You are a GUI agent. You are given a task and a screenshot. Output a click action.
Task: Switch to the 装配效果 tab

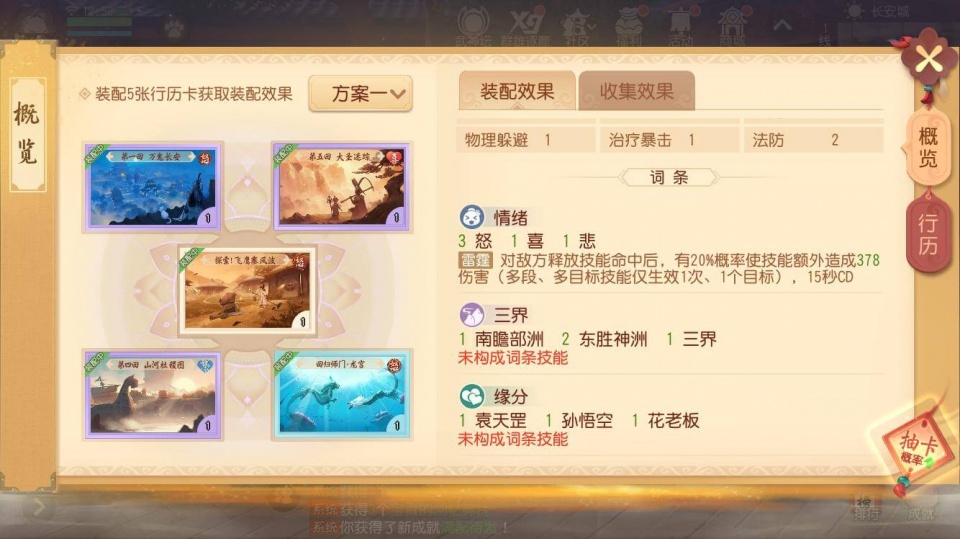point(517,91)
